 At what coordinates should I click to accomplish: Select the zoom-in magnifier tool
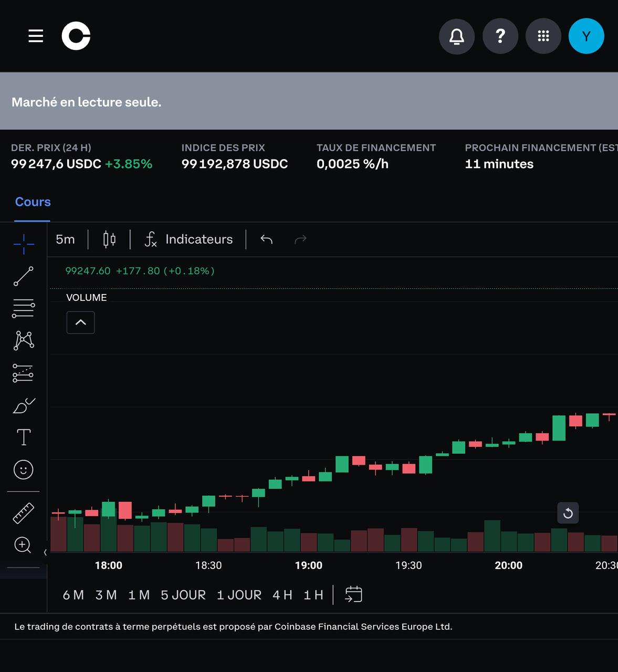click(x=23, y=545)
